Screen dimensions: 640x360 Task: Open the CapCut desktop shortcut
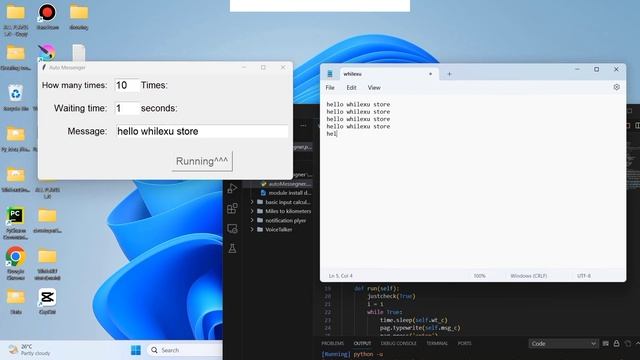(47, 301)
